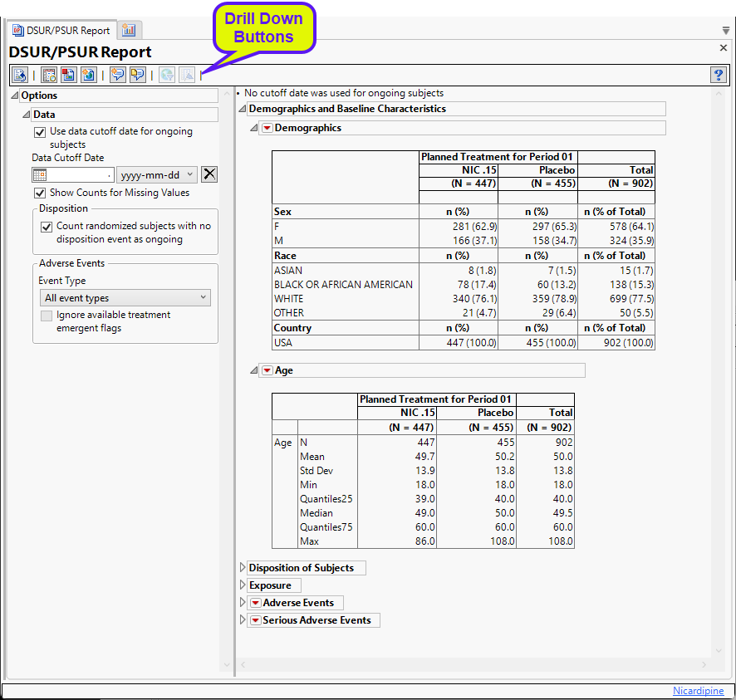This screenshot has height=700, width=736.
Task: Click the clear date X icon
Action: [209, 174]
